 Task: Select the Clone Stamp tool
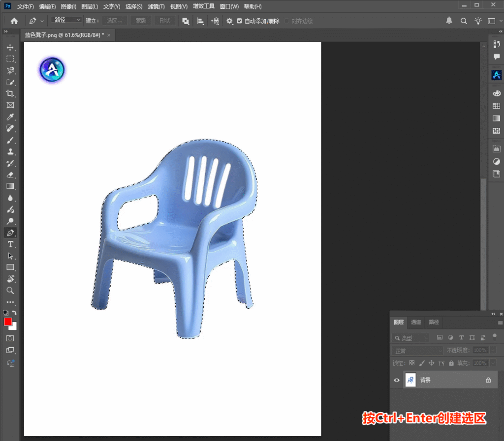[x=10, y=152]
